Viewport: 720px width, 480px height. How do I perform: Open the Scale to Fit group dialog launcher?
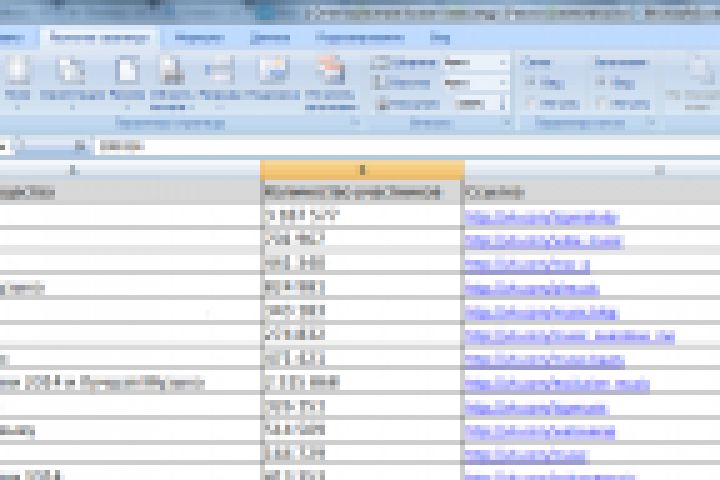pos(507,123)
